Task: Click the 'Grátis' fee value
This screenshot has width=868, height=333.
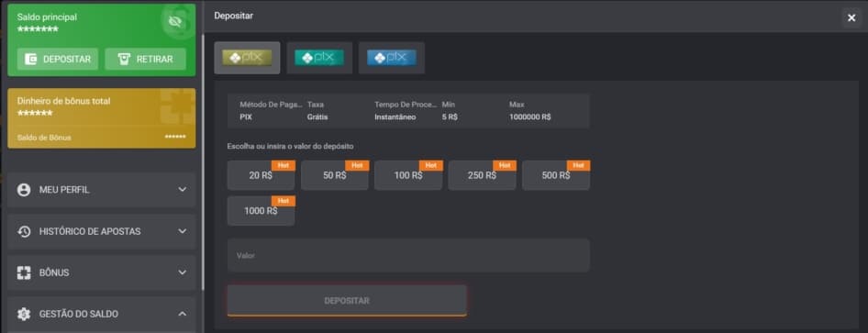Action: [x=317, y=117]
